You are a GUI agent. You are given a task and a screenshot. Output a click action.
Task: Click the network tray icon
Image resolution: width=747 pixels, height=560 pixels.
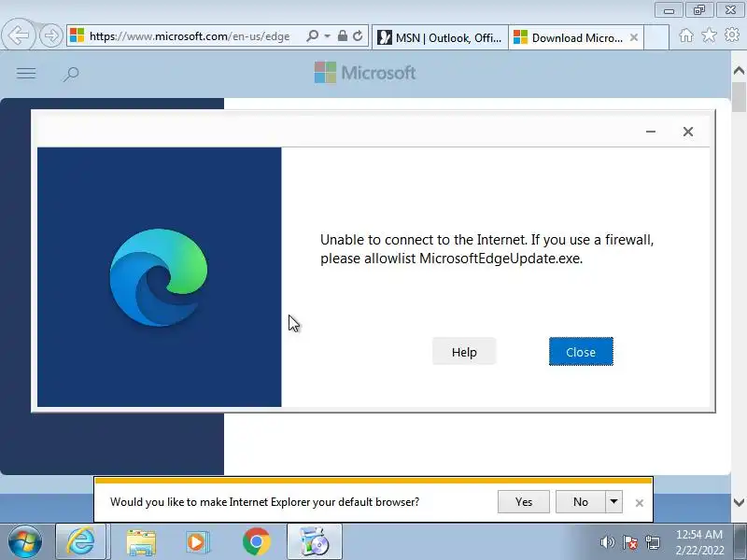(x=652, y=542)
